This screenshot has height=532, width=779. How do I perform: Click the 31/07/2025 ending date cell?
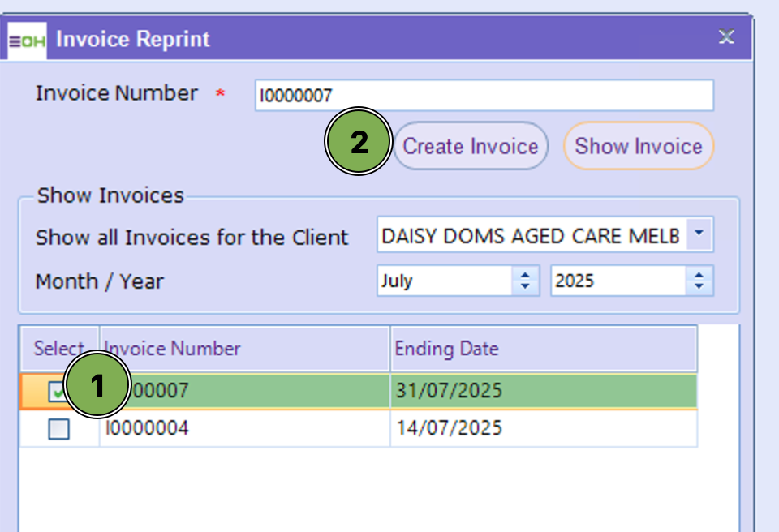pos(542,391)
